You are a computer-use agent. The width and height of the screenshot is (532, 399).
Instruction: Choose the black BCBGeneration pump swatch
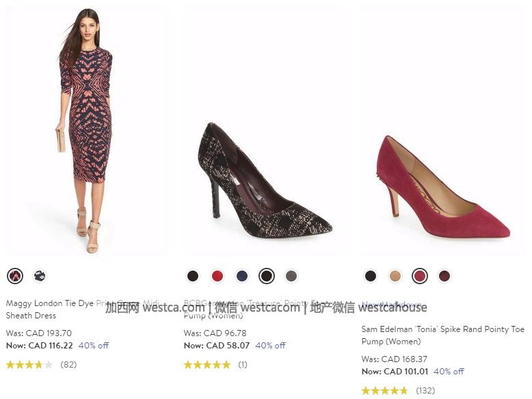(193, 275)
